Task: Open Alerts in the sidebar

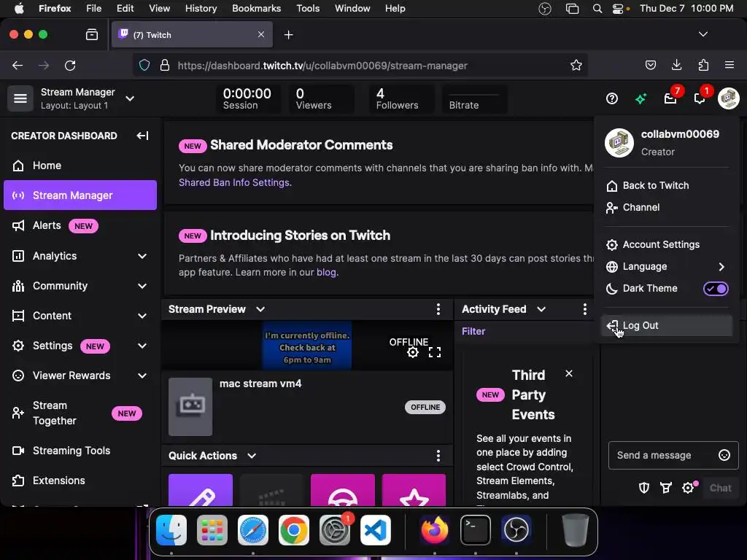Action: [x=80, y=226]
